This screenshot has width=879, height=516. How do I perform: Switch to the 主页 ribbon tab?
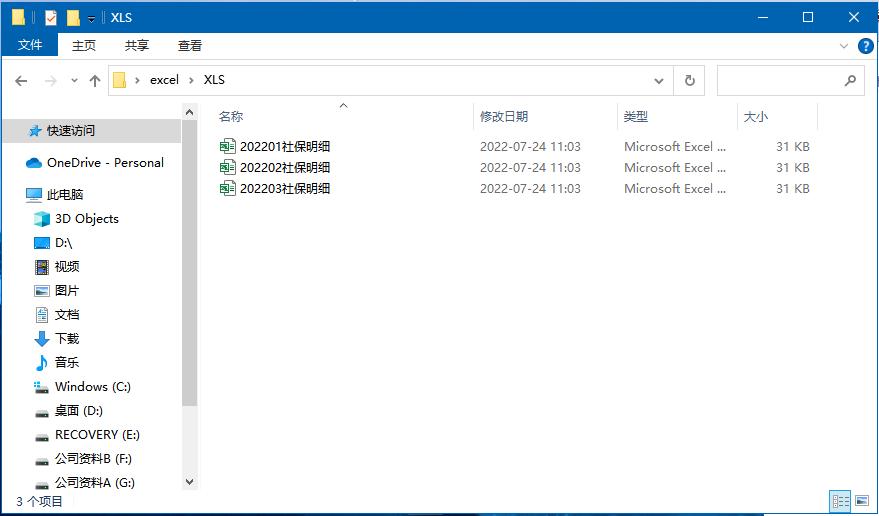pyautogui.click(x=84, y=45)
